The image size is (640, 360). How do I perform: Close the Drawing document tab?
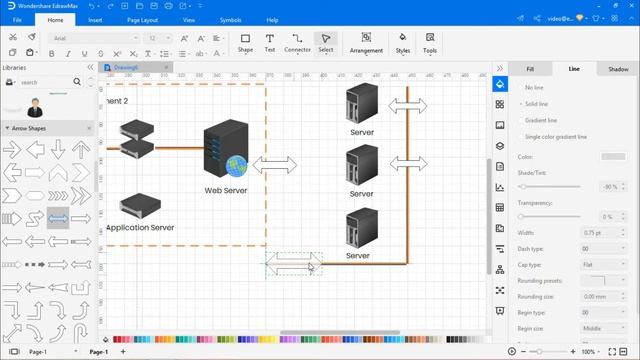[x=166, y=67]
